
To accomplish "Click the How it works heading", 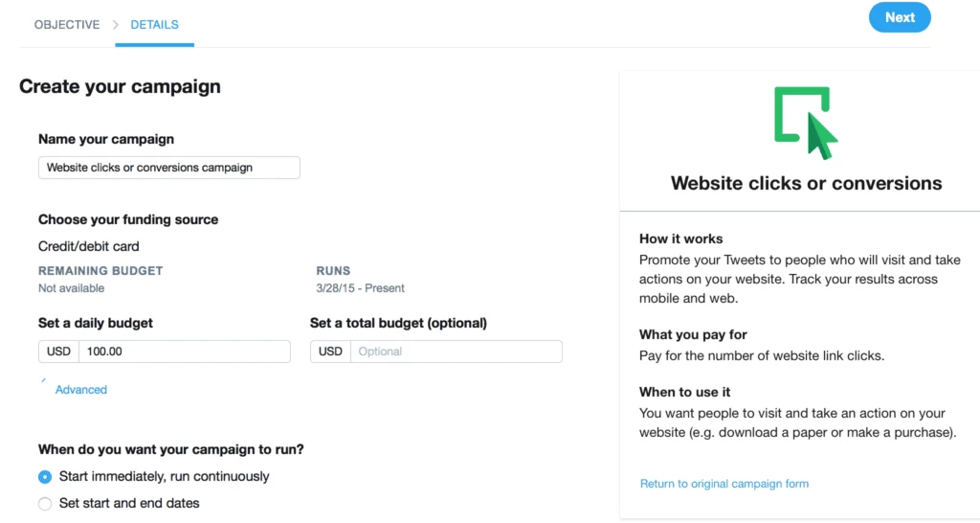I will coord(680,239).
